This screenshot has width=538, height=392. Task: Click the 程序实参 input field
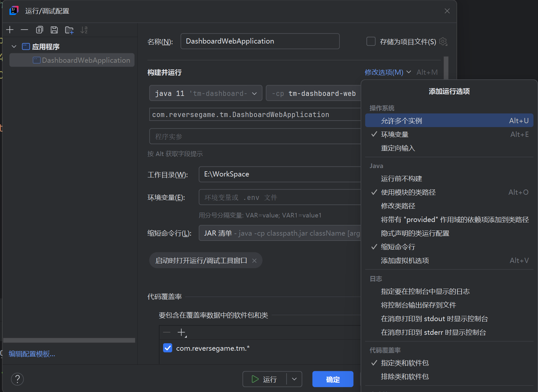pyautogui.click(x=255, y=136)
